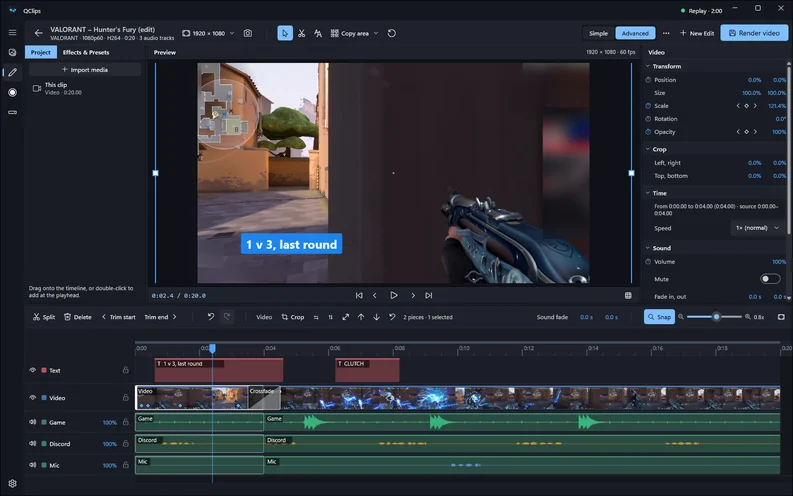The height and width of the screenshot is (496, 793).
Task: Select the text tool
Action: [318, 33]
